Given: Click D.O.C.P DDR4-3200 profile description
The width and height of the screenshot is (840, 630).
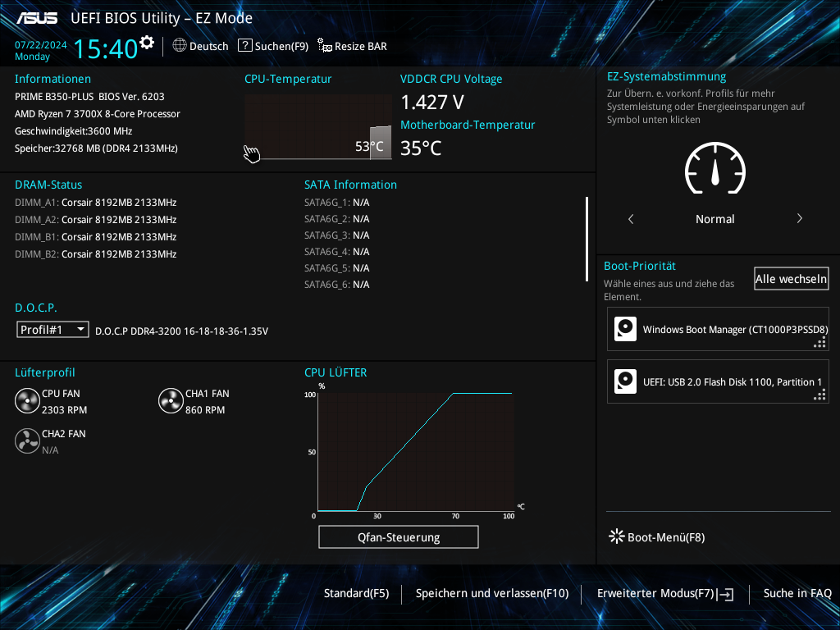Looking at the screenshot, I should (181, 331).
